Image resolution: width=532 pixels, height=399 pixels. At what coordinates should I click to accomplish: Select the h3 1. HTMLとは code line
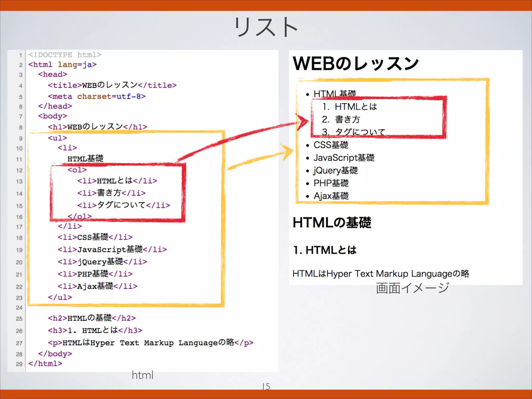(x=95, y=330)
